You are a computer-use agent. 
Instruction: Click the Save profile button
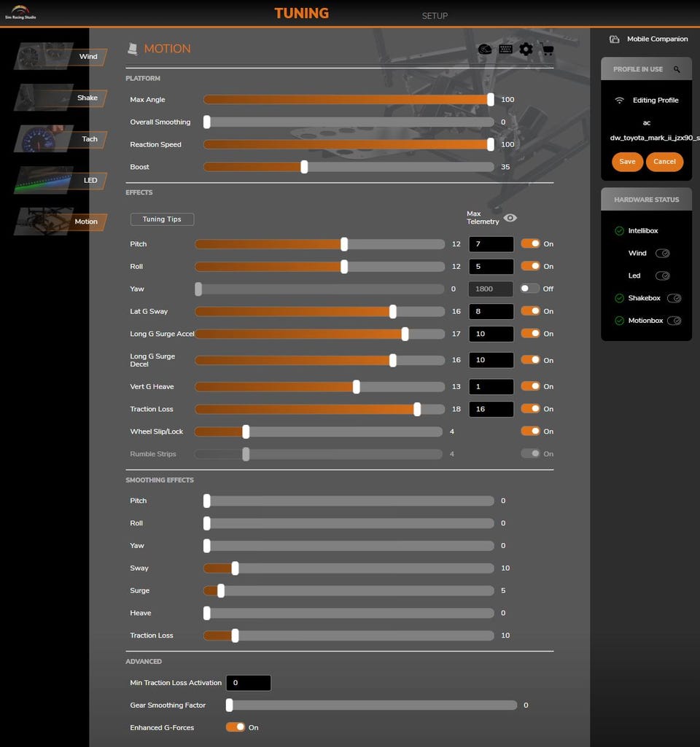pyautogui.click(x=627, y=162)
